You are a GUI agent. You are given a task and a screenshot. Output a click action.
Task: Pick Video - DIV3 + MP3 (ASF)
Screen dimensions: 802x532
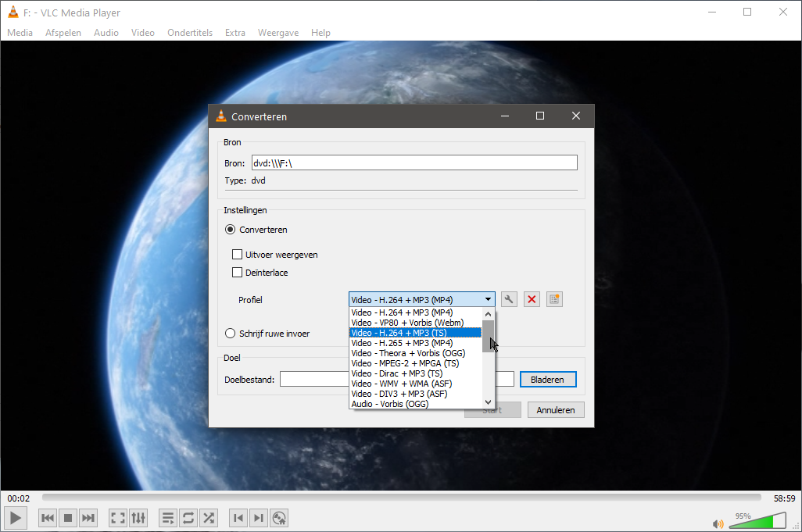415,394
